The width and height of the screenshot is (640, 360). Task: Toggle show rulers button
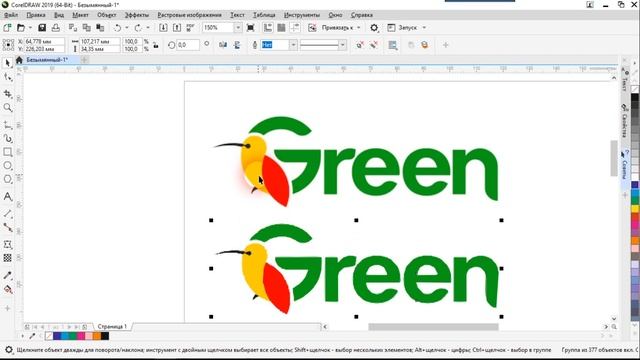[268, 27]
